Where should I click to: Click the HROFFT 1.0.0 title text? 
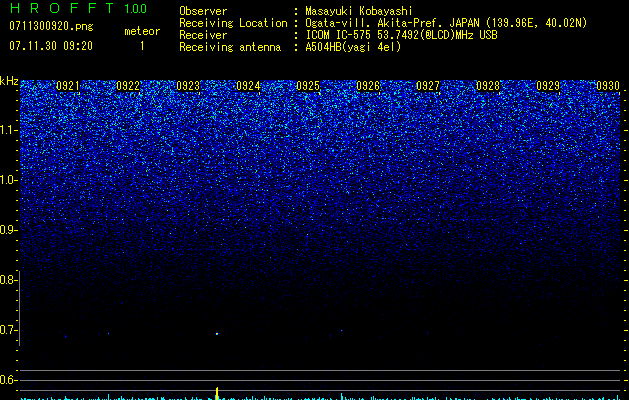[x=78, y=8]
